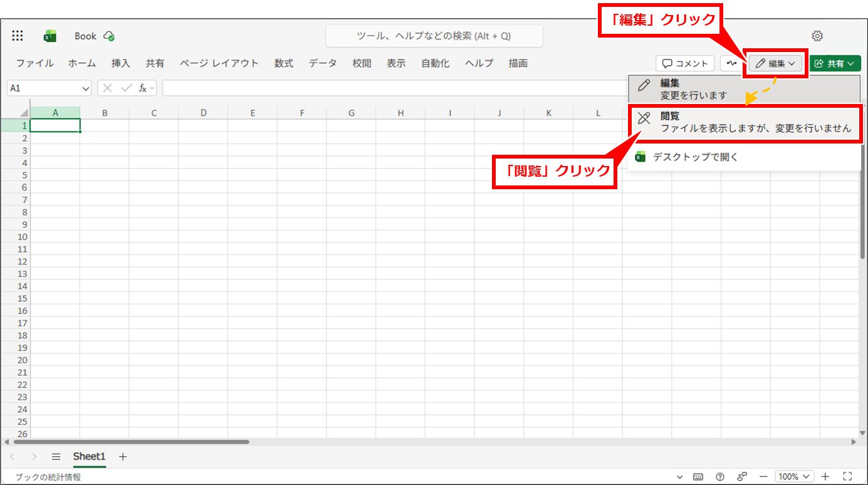Open keyboard shortcuts icon in status bar
This screenshot has height=485, width=868.
(x=698, y=477)
